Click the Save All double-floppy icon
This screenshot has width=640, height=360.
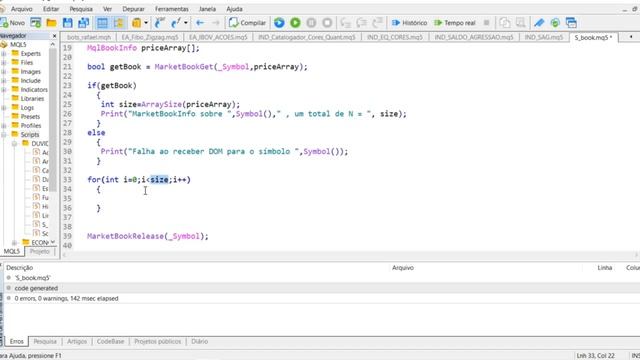(84, 23)
